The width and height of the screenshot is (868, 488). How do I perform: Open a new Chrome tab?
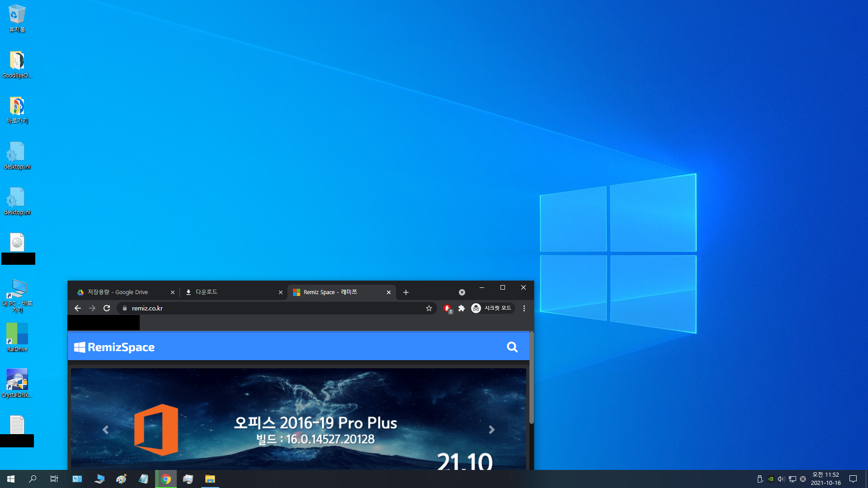point(406,292)
